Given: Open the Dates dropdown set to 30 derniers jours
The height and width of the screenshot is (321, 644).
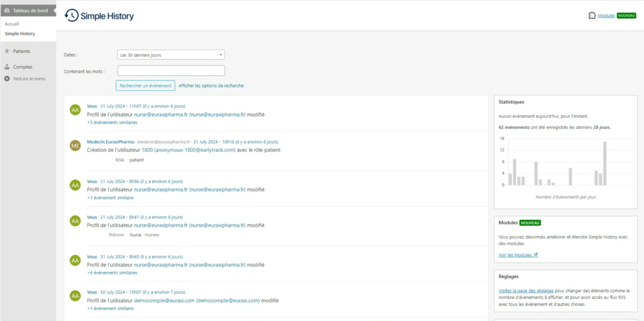Looking at the screenshot, I should 171,55.
